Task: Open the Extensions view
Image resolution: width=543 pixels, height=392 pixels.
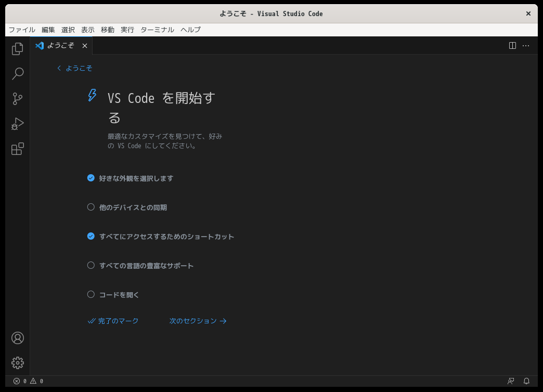Action: click(17, 149)
